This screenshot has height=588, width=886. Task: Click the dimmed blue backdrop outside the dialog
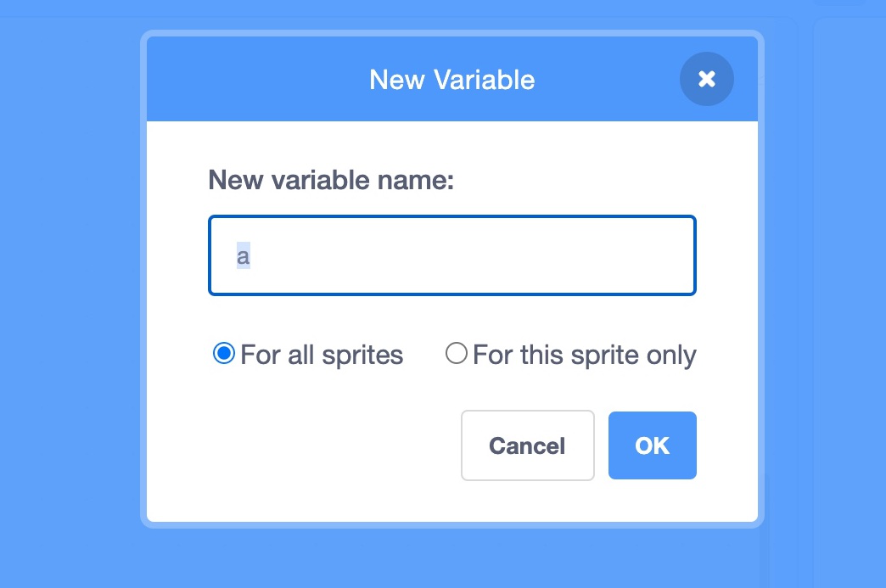(x=68, y=297)
